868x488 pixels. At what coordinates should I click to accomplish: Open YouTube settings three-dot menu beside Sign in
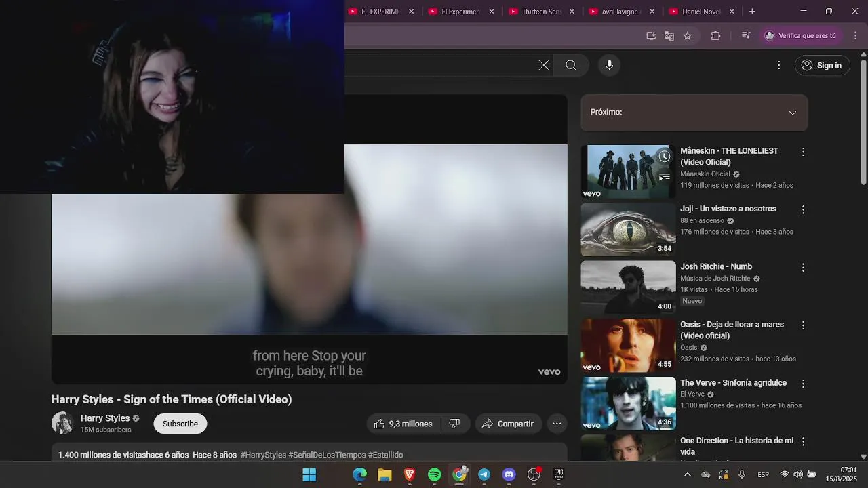(778, 65)
